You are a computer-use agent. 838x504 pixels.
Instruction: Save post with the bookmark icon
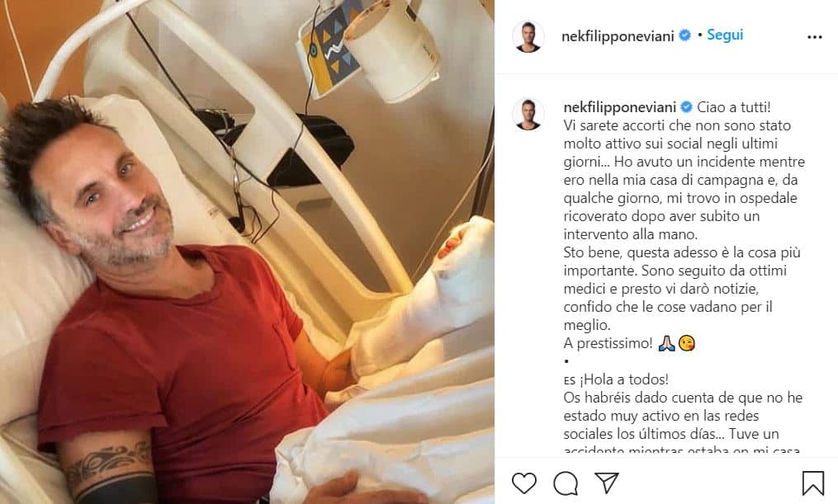(813, 483)
